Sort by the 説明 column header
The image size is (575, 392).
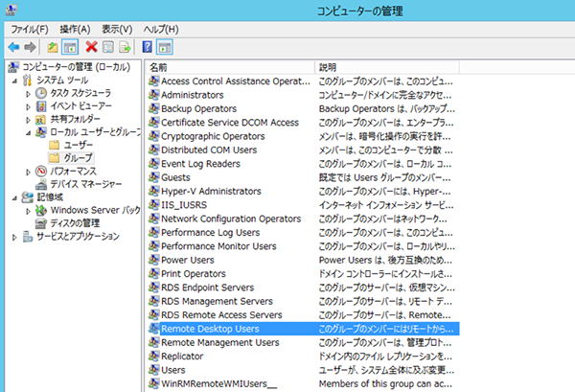387,67
